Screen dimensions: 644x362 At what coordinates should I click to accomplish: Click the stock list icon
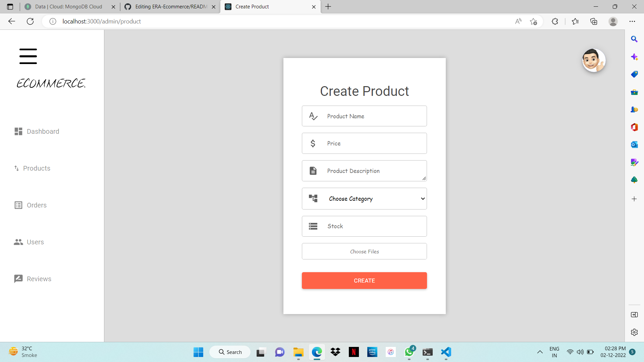[313, 226]
